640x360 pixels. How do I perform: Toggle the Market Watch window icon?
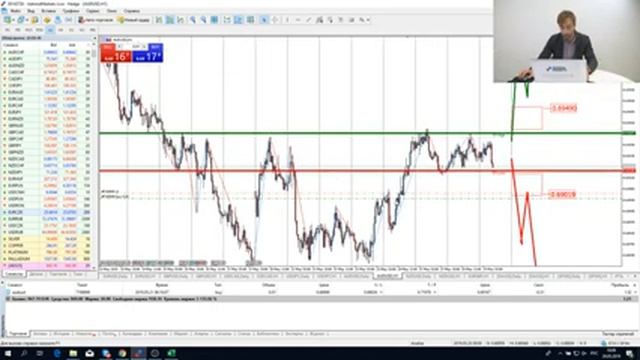coord(35,20)
